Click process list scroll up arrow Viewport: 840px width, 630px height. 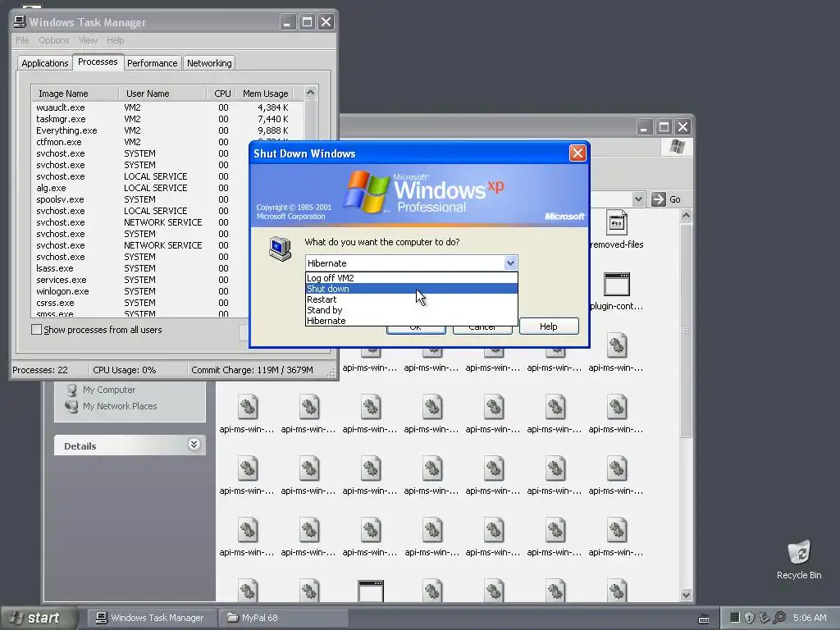(x=310, y=93)
